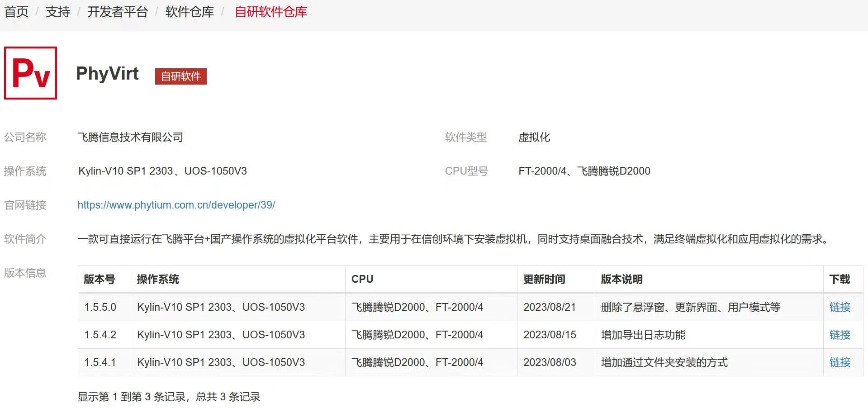
Task: Click the date 2023/08/03
Action: tap(550, 362)
